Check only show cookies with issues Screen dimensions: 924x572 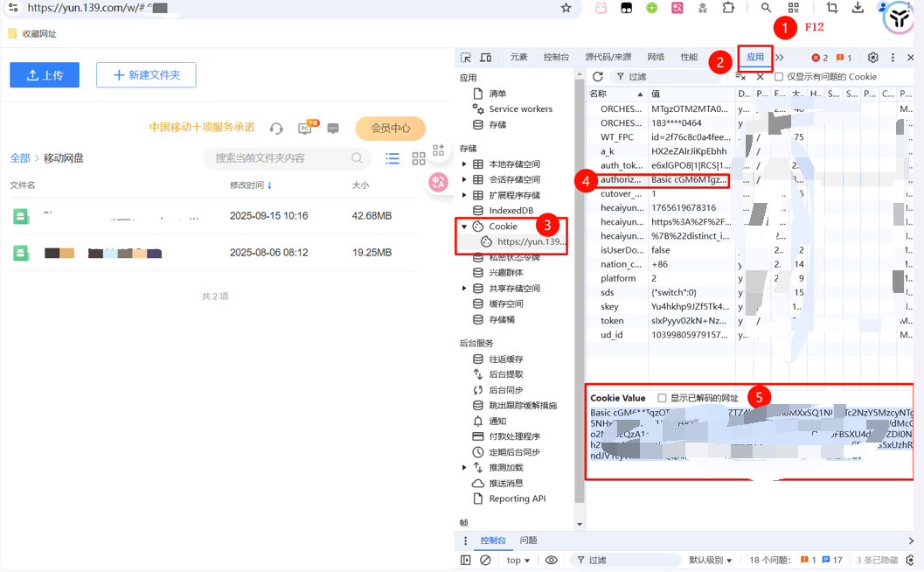[779, 77]
